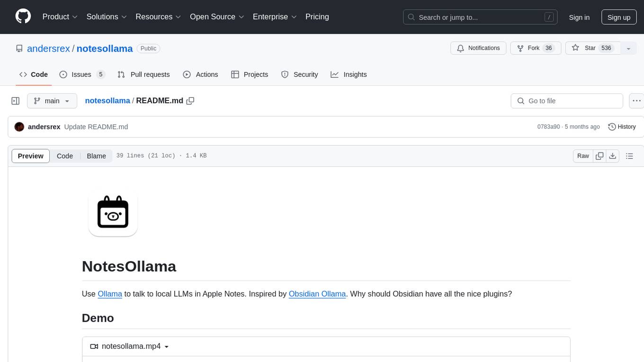Open the Pricing page

click(317, 17)
